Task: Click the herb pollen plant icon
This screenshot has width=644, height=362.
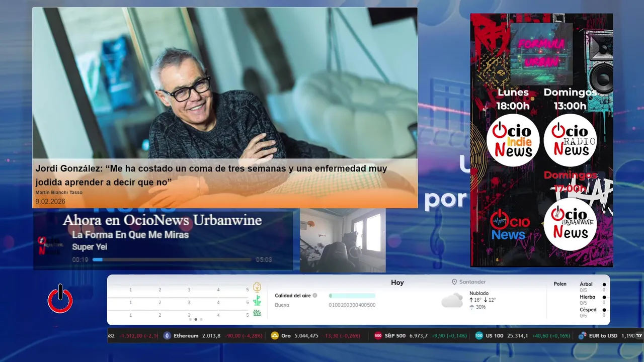Action: click(257, 301)
